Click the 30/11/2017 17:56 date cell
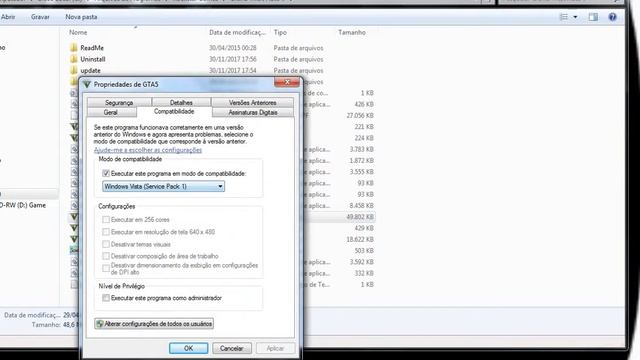The width and height of the screenshot is (640, 360). point(233,59)
